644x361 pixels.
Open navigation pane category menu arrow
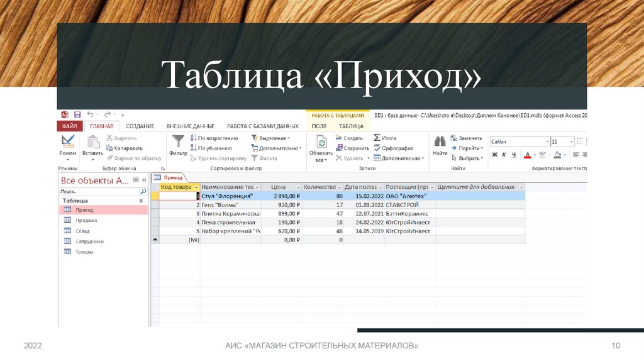[x=136, y=180]
